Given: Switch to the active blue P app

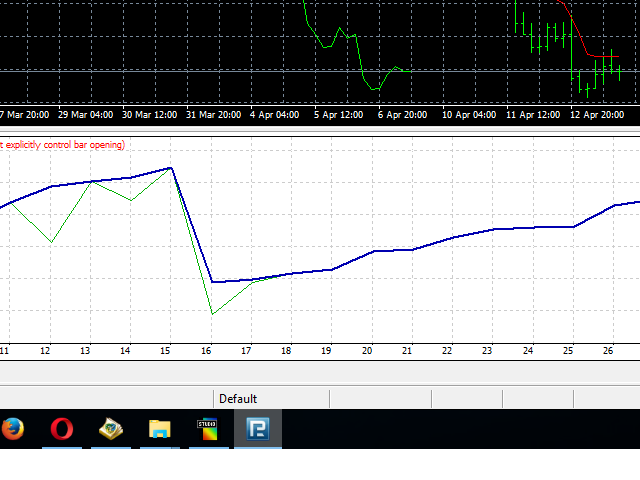Looking at the screenshot, I should pyautogui.click(x=257, y=429).
